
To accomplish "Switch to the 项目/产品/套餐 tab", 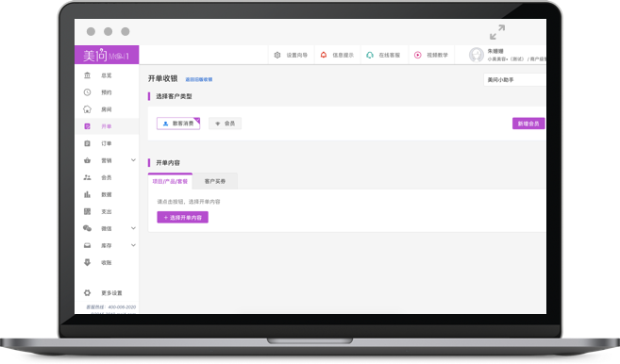I will point(170,181).
